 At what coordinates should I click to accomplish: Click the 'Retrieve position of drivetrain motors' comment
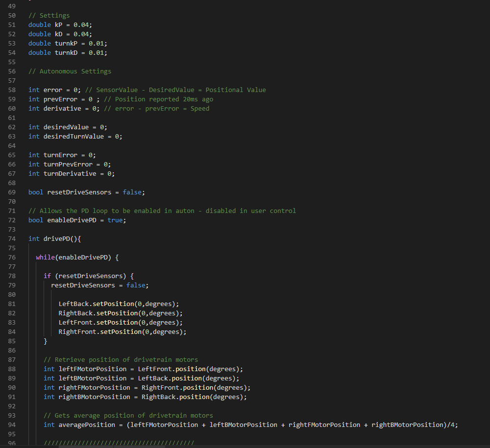(126, 360)
